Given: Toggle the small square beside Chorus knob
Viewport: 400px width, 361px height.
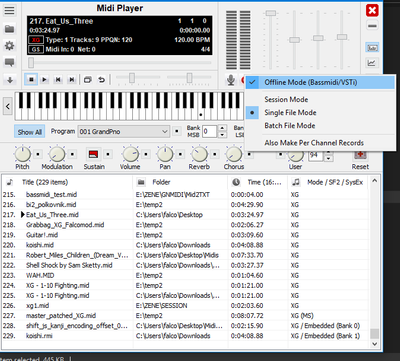Looking at the screenshot, I should [249, 154].
